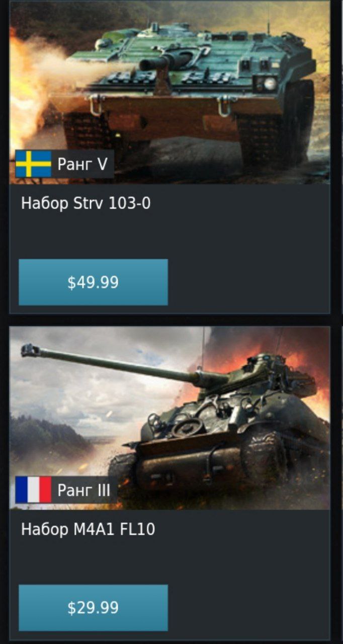This screenshot has height=644, width=343.
Task: Select the Ранг V rank badge
Action: [x=64, y=164]
